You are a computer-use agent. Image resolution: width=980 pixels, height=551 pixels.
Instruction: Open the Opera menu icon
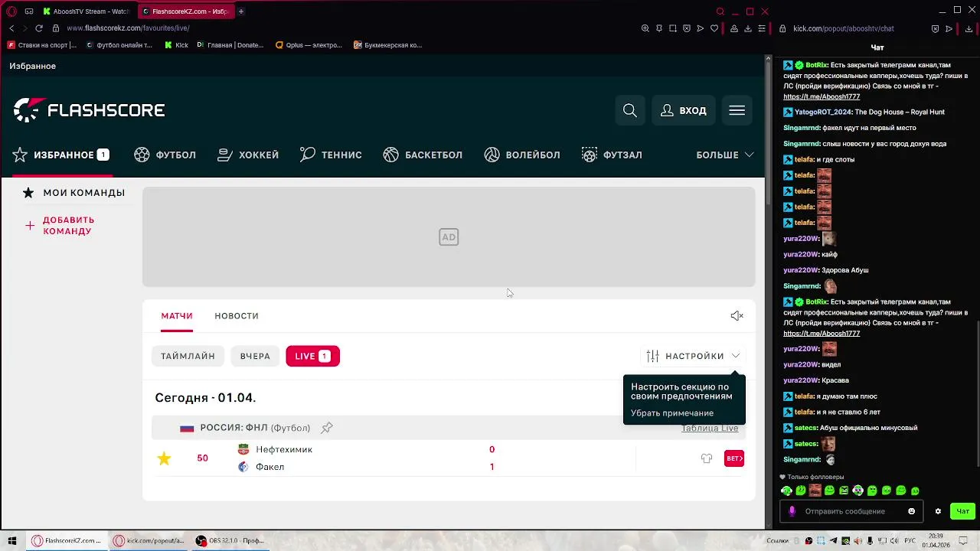[11, 11]
